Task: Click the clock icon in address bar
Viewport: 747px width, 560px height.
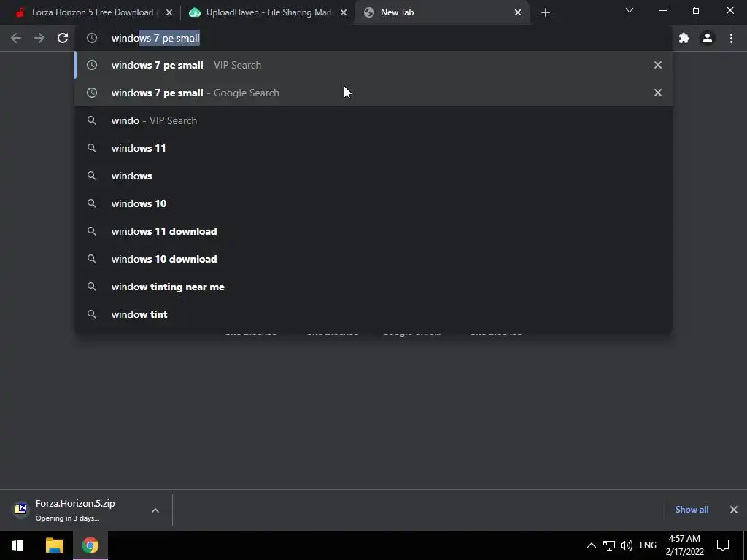Action: coord(92,38)
